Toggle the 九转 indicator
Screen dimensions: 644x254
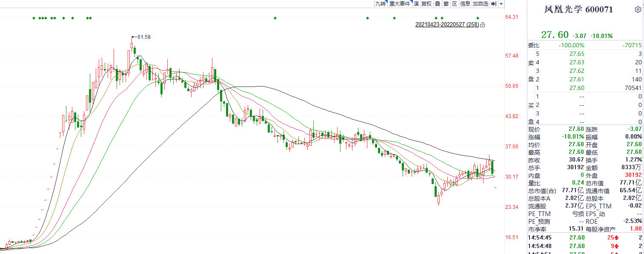click(380, 4)
